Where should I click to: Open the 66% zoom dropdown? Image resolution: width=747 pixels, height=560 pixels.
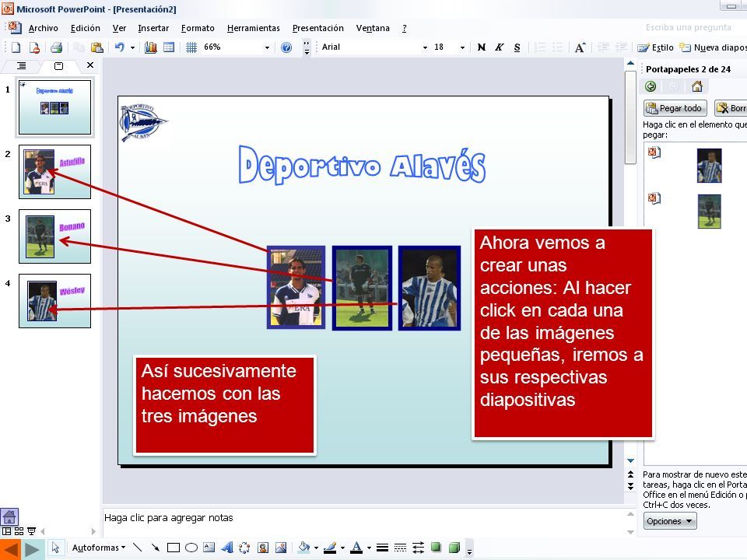[x=267, y=47]
